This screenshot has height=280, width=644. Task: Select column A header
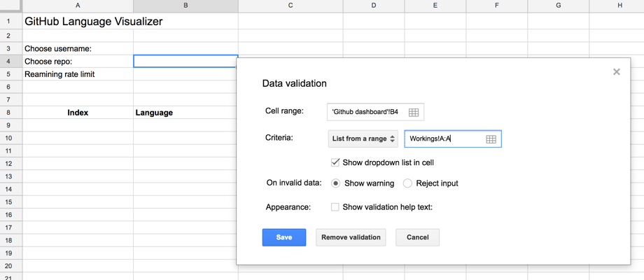point(78,6)
